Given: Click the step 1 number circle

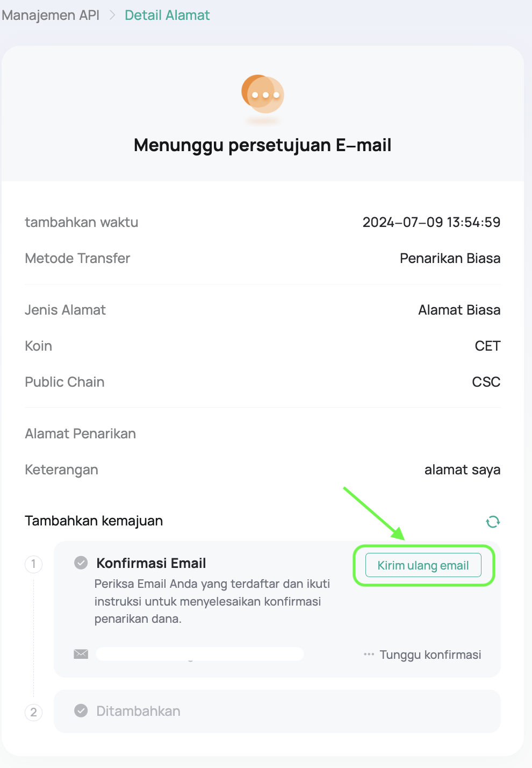Looking at the screenshot, I should pos(34,564).
